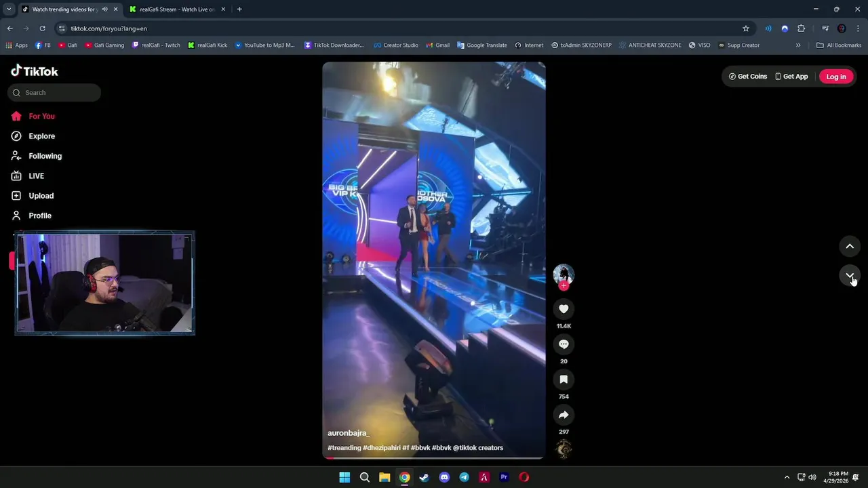Click the red Log in button
This screenshot has height=488, width=868.
tap(836, 77)
